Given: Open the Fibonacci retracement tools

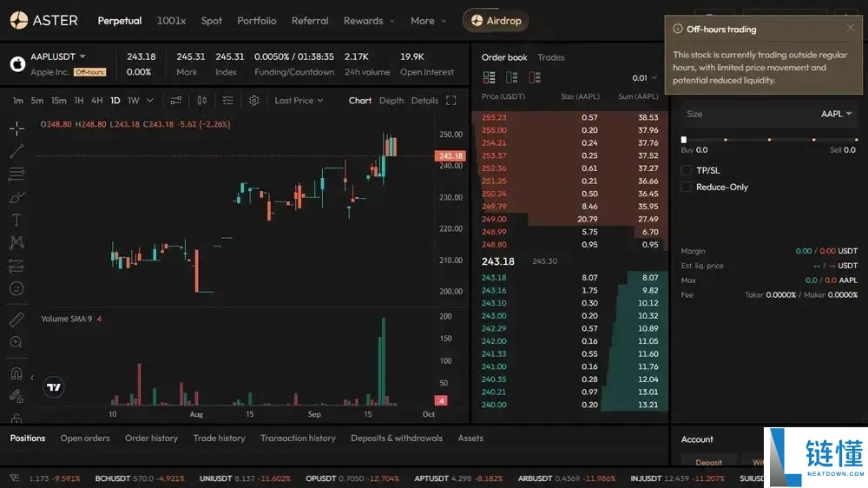Looking at the screenshot, I should [16, 174].
